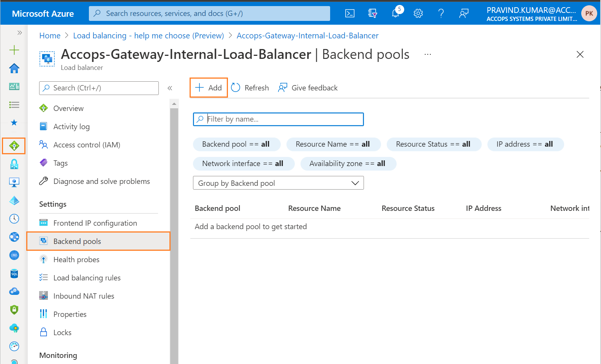This screenshot has width=601, height=364.
Task: Sort by Resource Status column header
Action: pos(408,209)
